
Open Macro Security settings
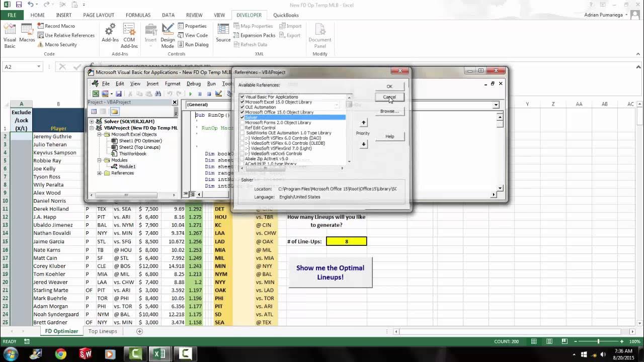pos(56,44)
